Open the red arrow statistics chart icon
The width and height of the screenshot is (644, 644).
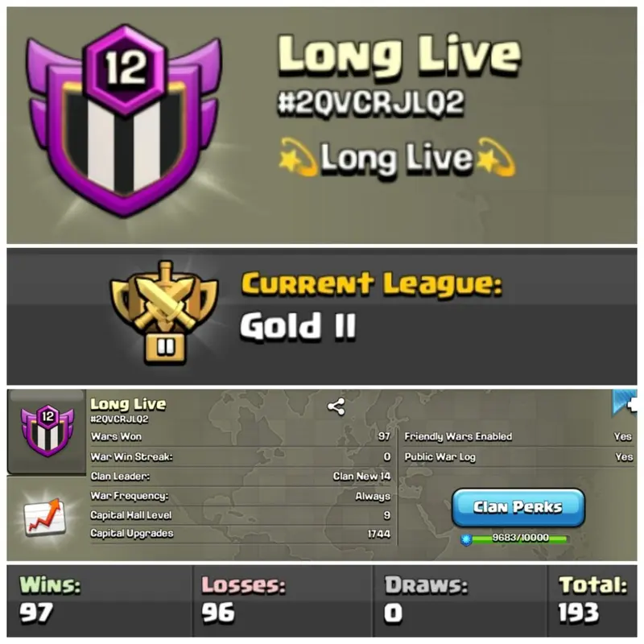(45, 517)
